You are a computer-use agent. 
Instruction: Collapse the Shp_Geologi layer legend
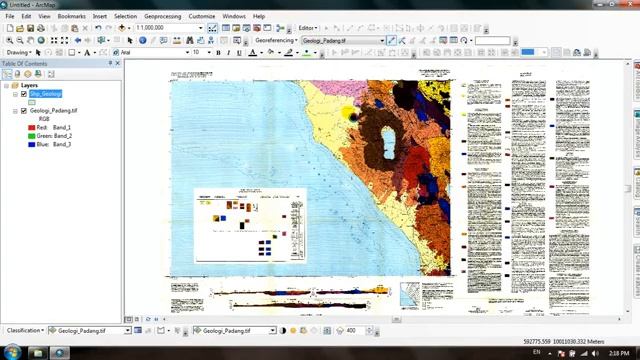pyautogui.click(x=15, y=94)
